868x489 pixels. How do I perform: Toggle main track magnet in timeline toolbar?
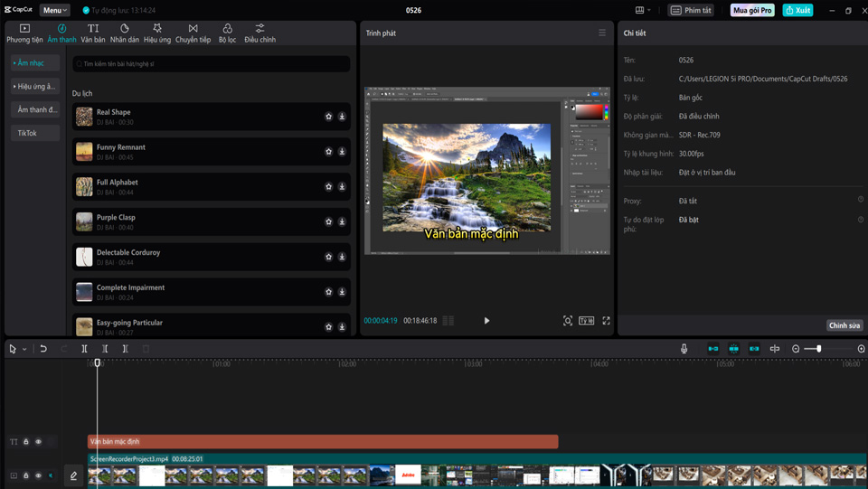[713, 349]
